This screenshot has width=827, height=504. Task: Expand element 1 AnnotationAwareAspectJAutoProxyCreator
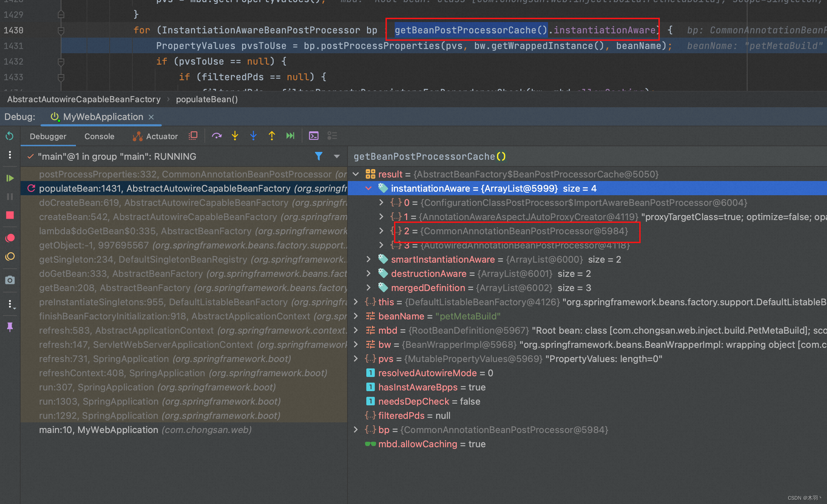coord(381,217)
